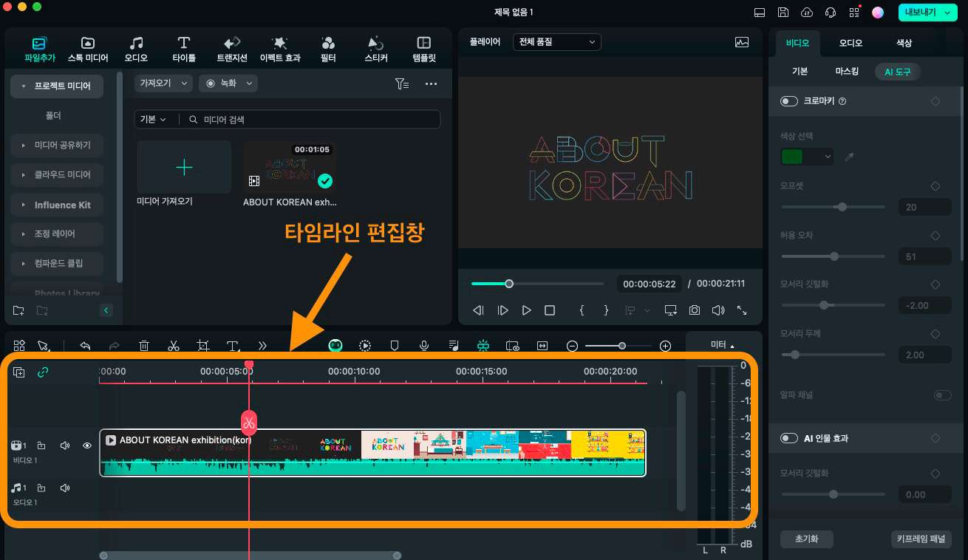Toggle the 알파 채널 alpha channel switch
The image size is (968, 560).
coord(943,395)
